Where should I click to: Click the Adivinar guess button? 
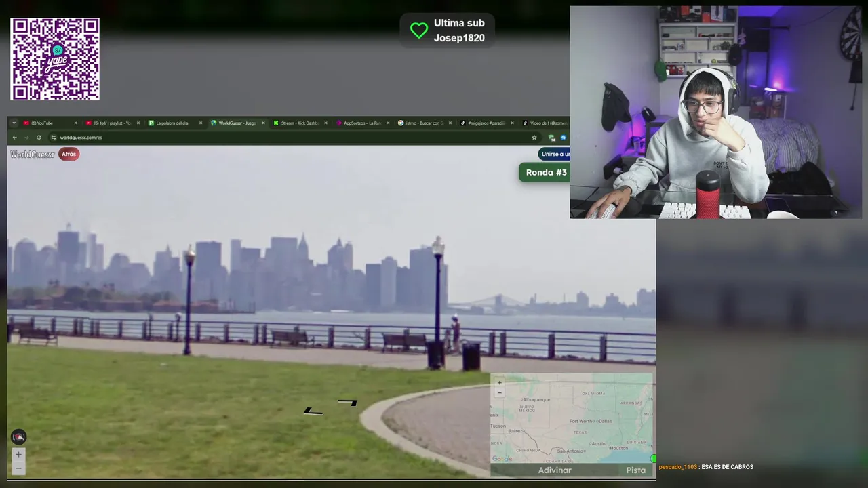pos(555,470)
